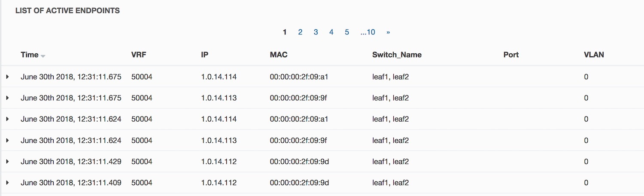Screen dimensions: 644x196
Task: Click the VLAN column header
Action: 594,55
